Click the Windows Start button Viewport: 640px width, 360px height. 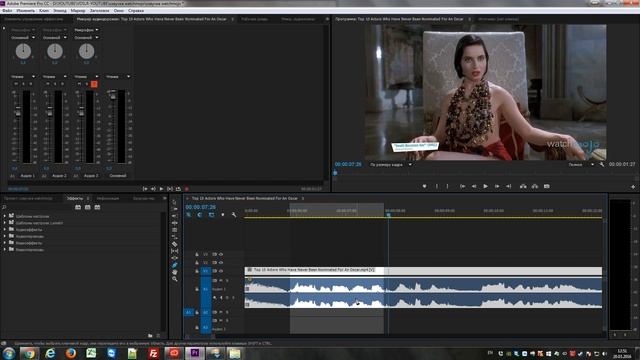coord(9,353)
